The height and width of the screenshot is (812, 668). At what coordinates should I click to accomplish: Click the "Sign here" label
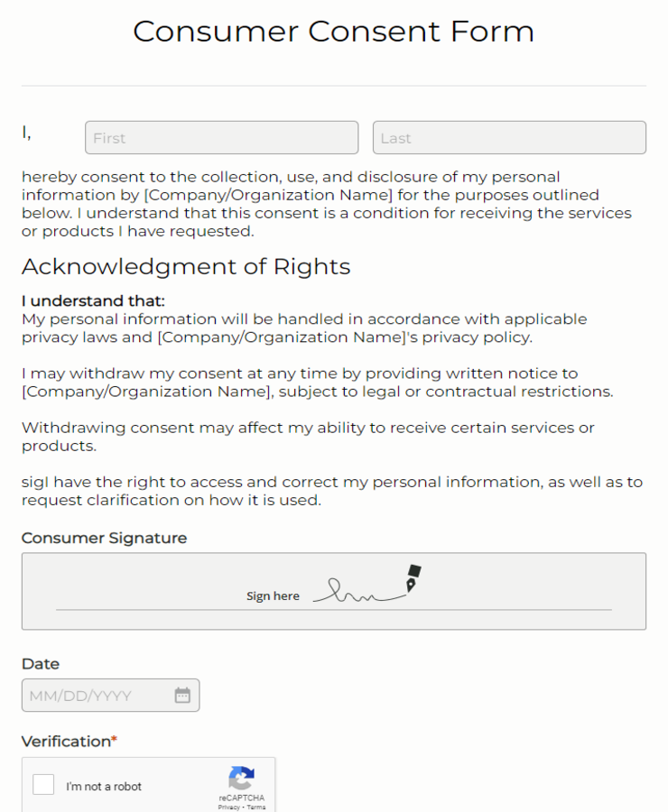273,595
